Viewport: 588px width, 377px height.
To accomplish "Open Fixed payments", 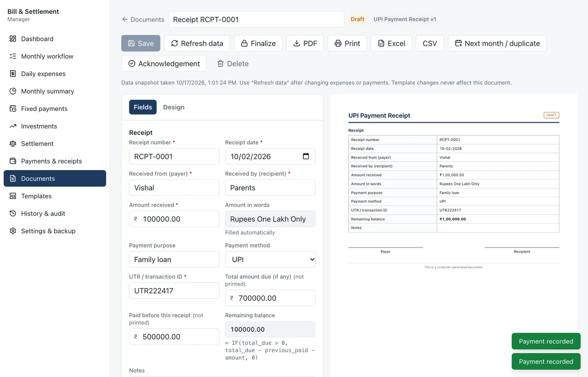I will [x=55, y=108].
